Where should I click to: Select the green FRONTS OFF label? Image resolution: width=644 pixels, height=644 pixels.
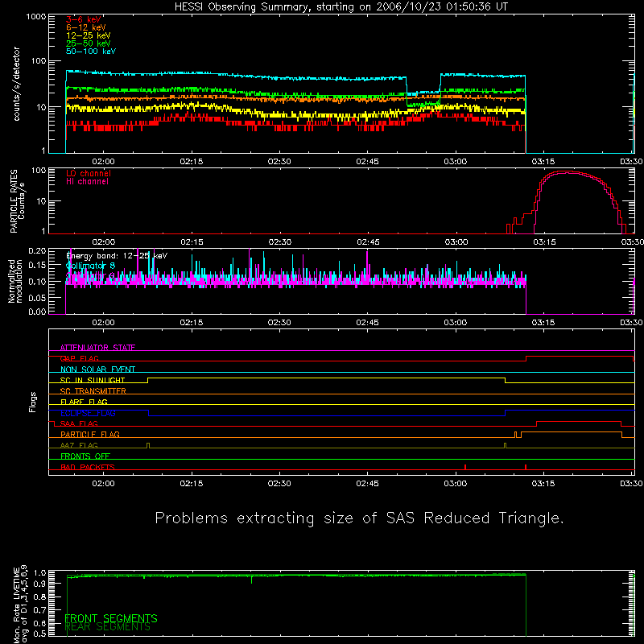click(85, 456)
